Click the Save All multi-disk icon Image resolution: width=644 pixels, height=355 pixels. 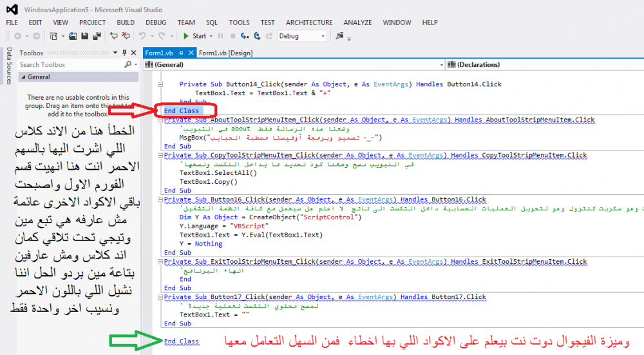[97, 36]
